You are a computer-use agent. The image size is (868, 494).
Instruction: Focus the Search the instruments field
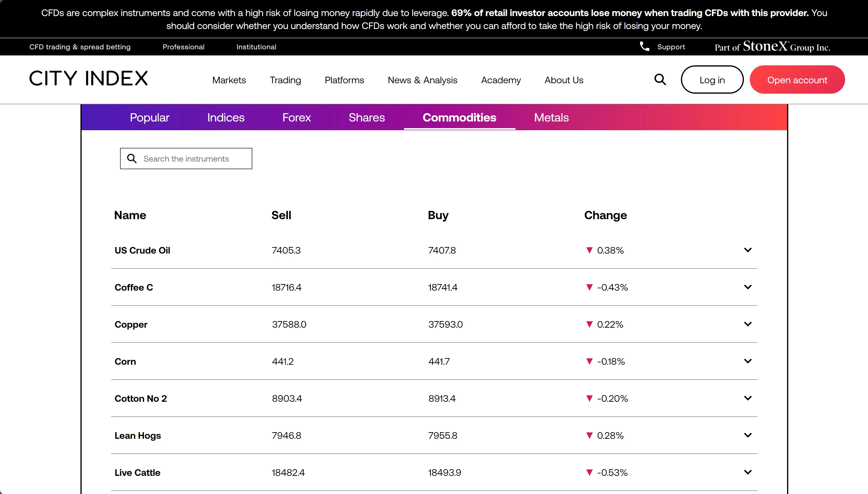tap(186, 159)
